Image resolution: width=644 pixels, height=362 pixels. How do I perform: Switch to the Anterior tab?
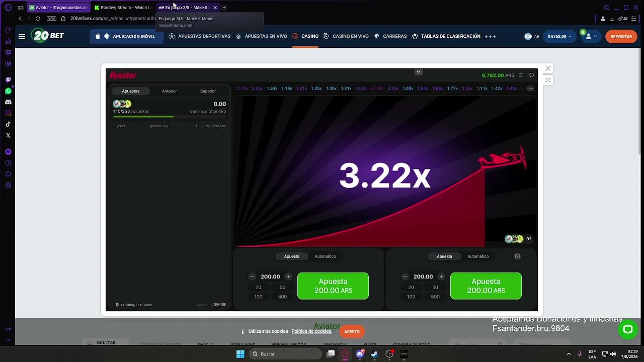tap(169, 91)
